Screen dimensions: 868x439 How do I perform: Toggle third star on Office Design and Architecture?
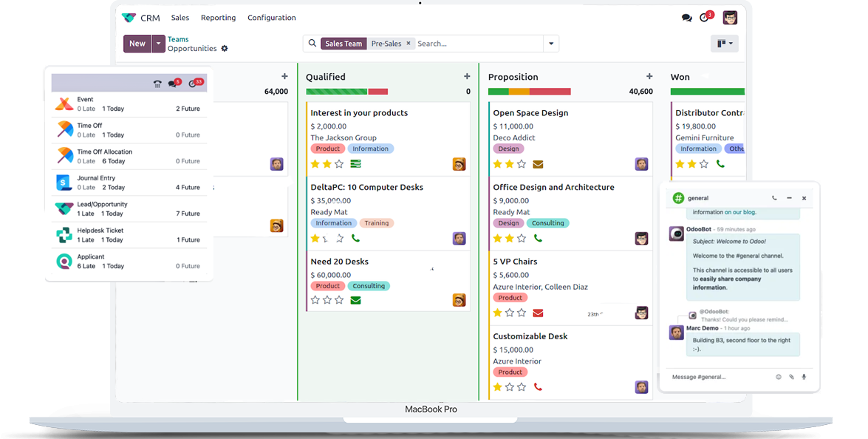pos(522,238)
